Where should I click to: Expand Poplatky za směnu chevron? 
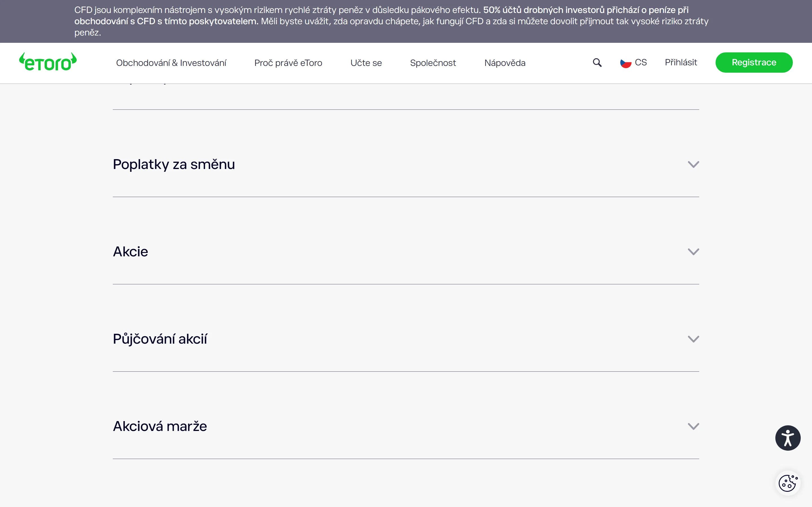(693, 164)
